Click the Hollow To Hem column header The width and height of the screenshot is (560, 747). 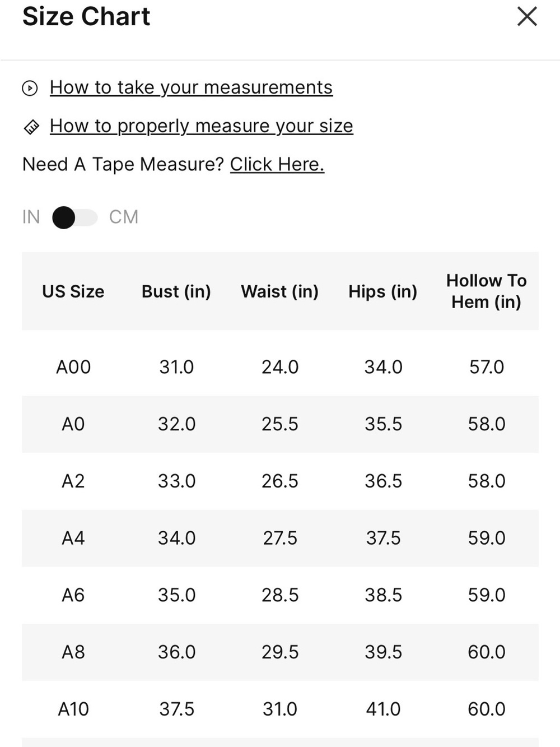tap(487, 291)
